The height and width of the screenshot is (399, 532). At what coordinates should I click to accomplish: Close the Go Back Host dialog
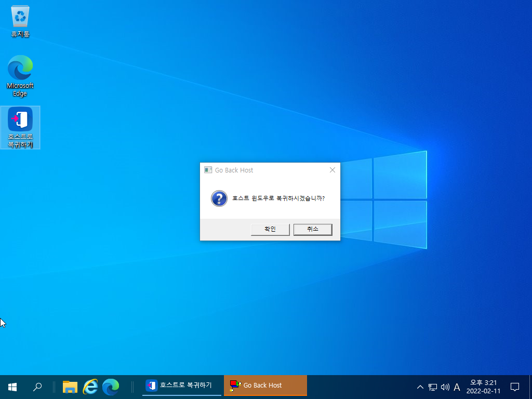tap(332, 170)
